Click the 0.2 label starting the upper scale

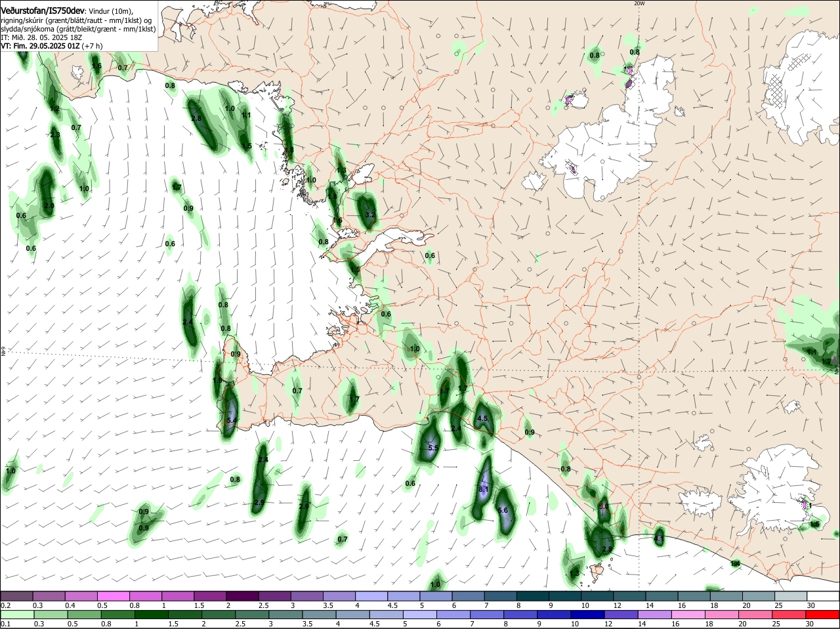click(x=5, y=605)
